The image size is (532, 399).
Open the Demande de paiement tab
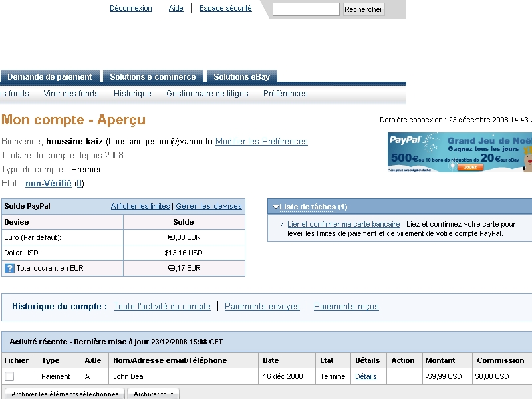(49, 77)
